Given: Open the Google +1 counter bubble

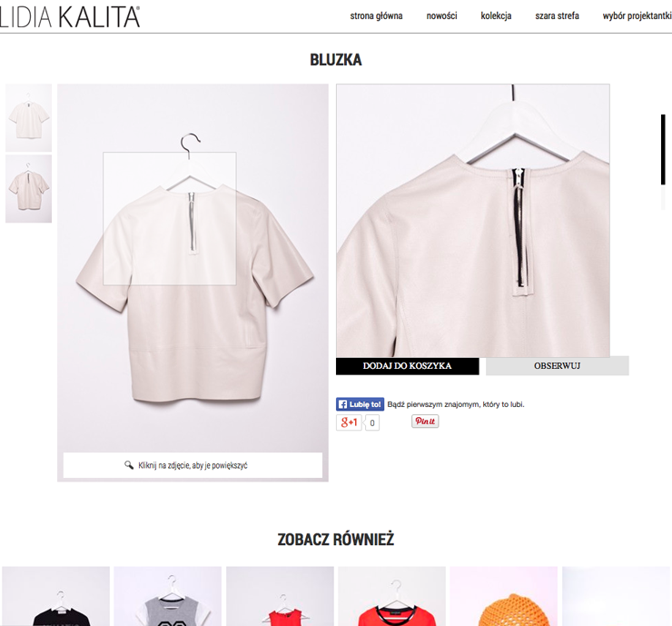Looking at the screenshot, I should 372,423.
